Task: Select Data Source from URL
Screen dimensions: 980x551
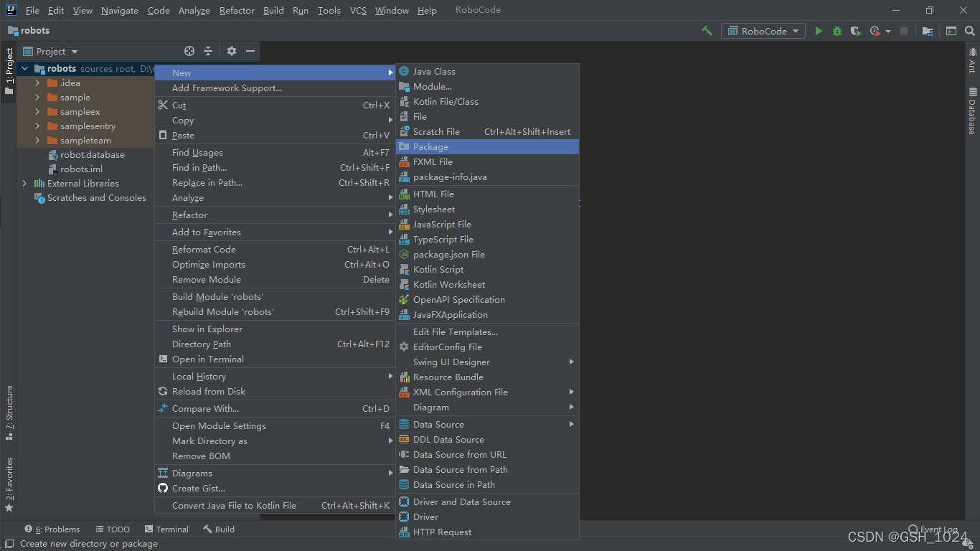Action: click(488, 454)
